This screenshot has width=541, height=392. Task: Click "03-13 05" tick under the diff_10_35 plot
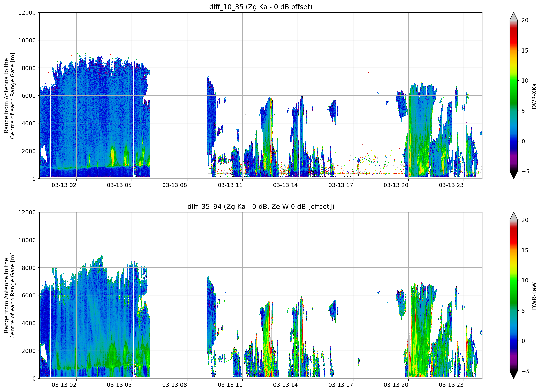(x=119, y=185)
